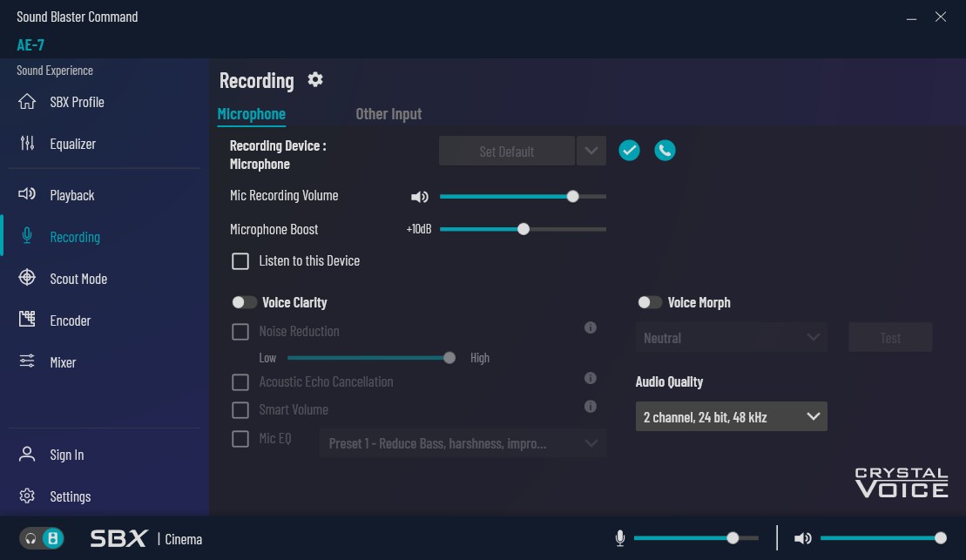Open the Audio Quality dropdown
The width and height of the screenshot is (966, 560).
[732, 417]
